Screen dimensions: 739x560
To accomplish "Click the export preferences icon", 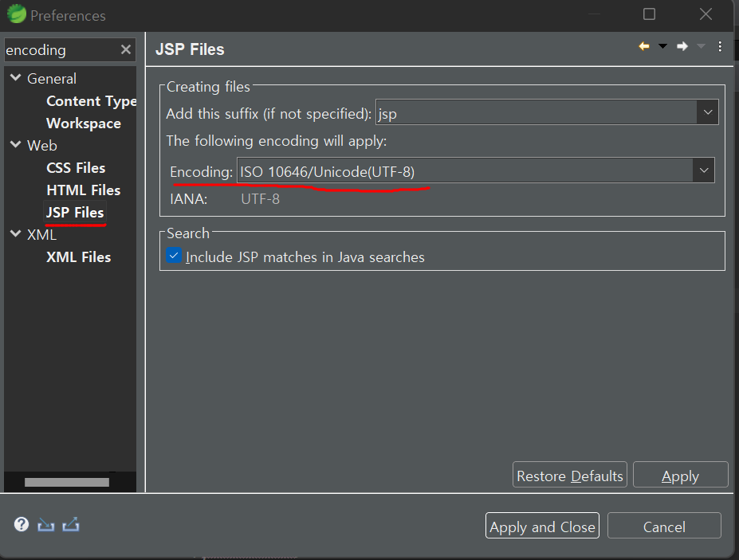I will coord(71,524).
